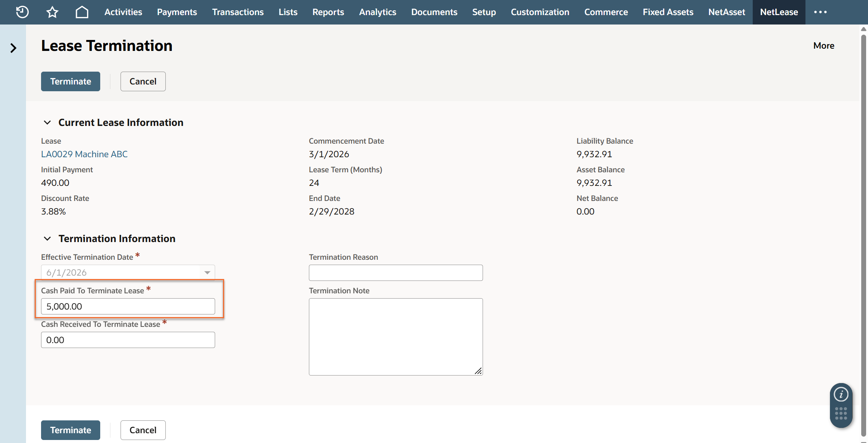The image size is (868, 443).
Task: Click the More link
Action: 824,46
